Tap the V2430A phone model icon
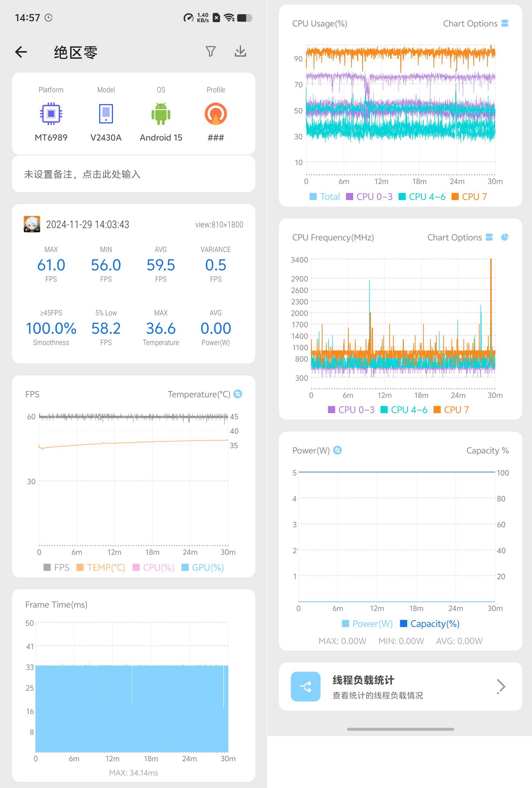 (106, 113)
